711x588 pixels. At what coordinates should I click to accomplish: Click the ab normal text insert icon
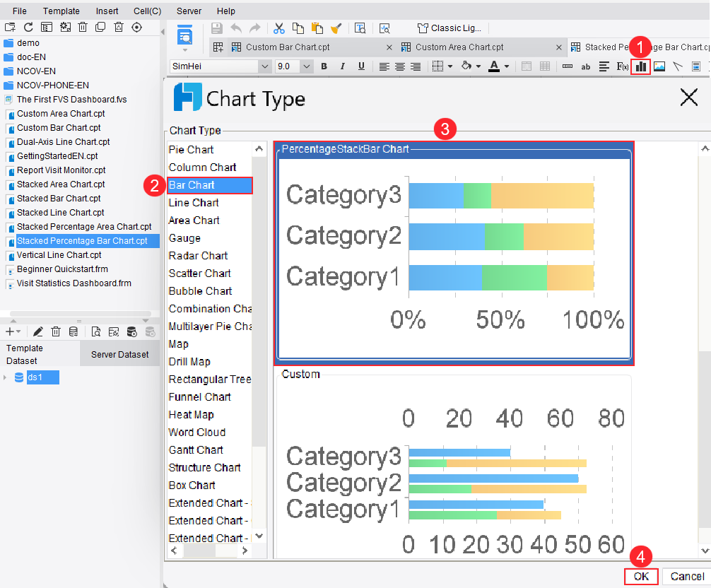pos(585,66)
